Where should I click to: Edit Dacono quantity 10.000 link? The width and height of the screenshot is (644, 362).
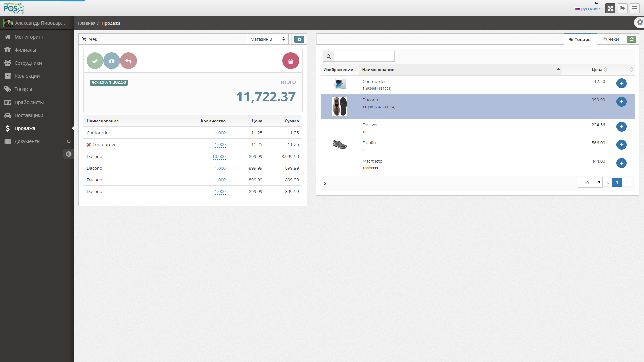coord(219,157)
